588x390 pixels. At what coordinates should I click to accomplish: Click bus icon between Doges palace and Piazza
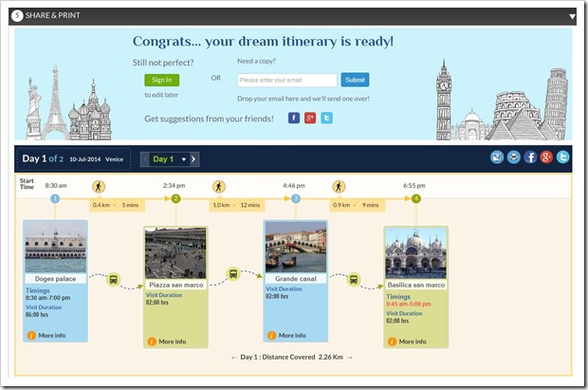[114, 280]
